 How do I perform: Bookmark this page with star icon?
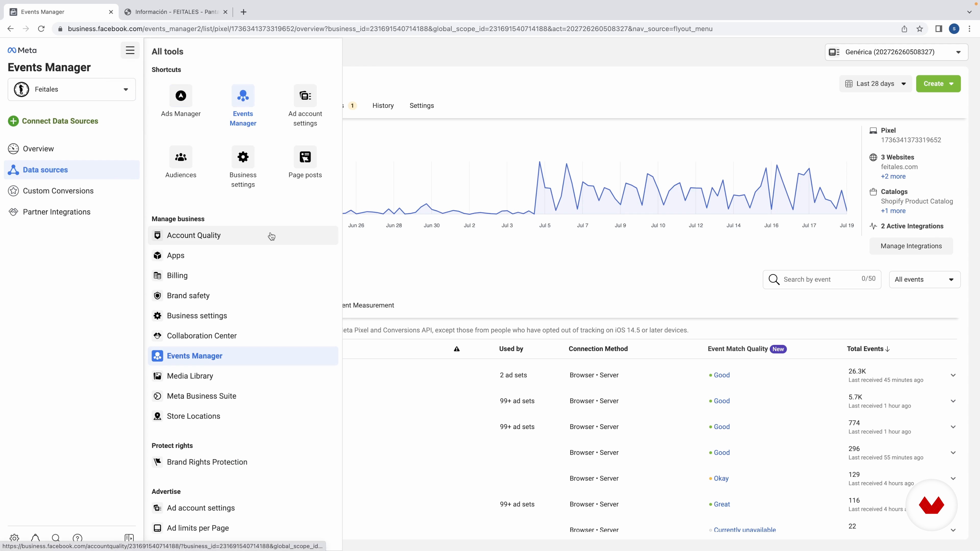pos(920,29)
